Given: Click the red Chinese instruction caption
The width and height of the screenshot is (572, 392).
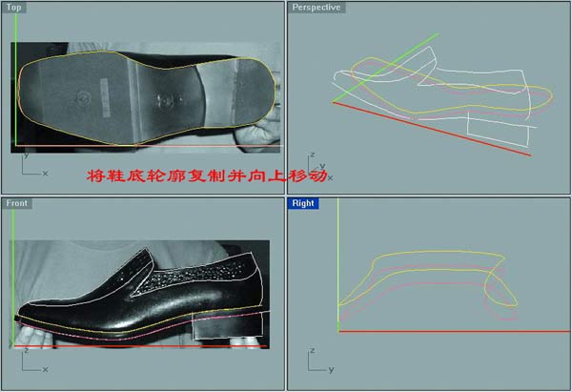Looking at the screenshot, I should [x=207, y=175].
